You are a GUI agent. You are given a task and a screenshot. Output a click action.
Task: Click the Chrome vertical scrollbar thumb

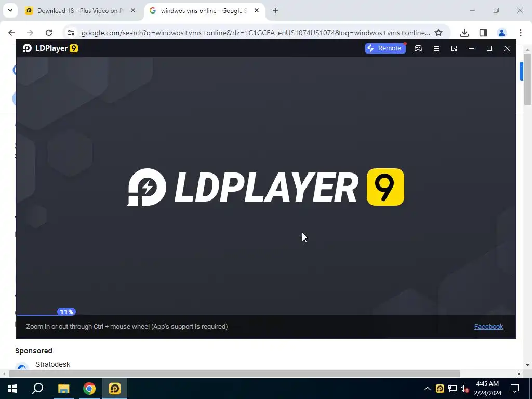click(x=527, y=79)
